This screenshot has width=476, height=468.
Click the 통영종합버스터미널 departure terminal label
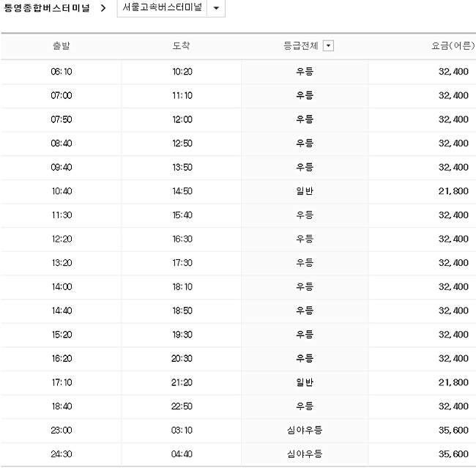click(x=47, y=8)
